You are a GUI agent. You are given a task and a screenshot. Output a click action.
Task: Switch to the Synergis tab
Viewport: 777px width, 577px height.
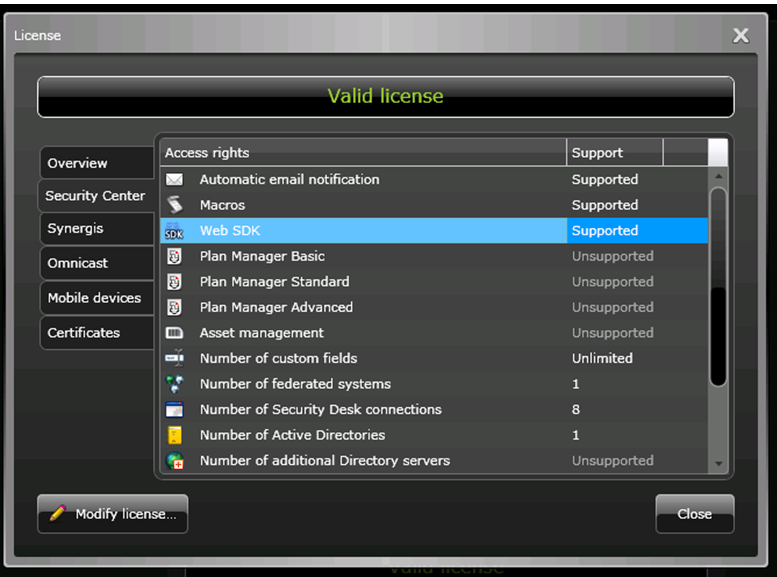point(95,229)
